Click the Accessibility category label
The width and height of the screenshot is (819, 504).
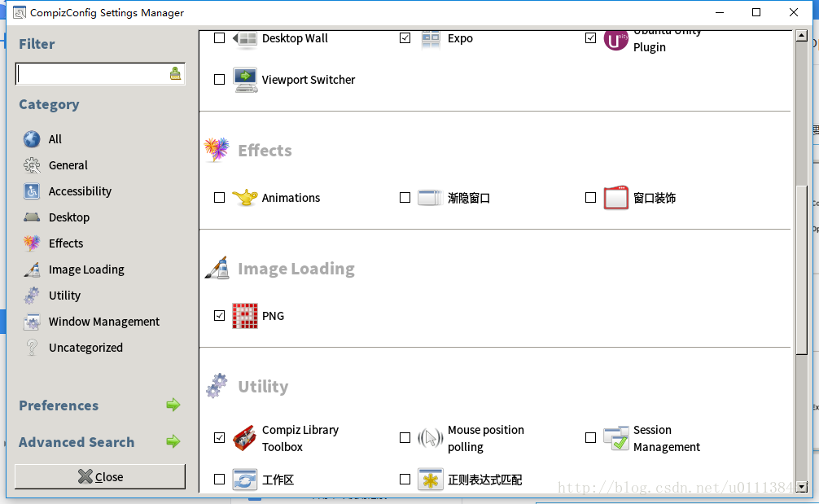pyautogui.click(x=80, y=191)
